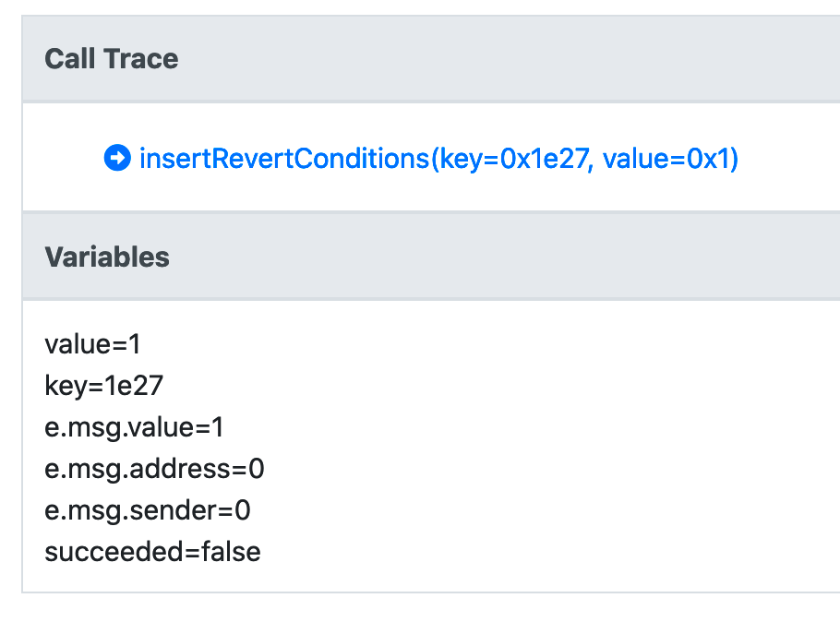840x622 pixels.
Task: Select the value=1 variable row
Action: 92,344
